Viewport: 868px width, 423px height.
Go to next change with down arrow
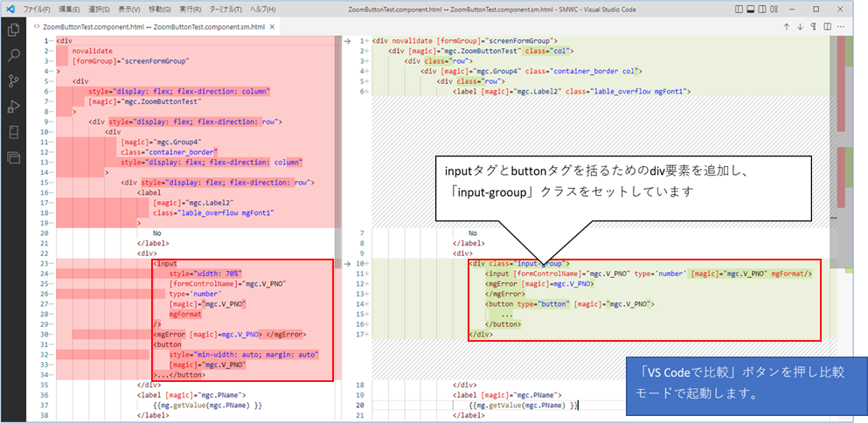[801, 27]
